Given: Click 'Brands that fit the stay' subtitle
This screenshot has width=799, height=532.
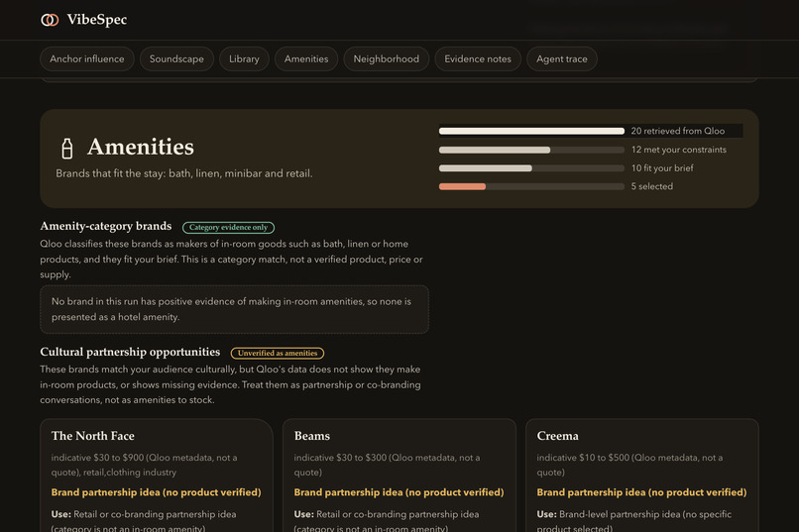Looking at the screenshot, I should (184, 173).
